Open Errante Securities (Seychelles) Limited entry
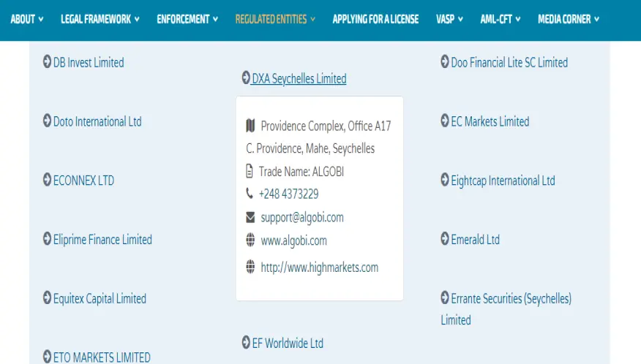This screenshot has width=641, height=364. (x=506, y=309)
